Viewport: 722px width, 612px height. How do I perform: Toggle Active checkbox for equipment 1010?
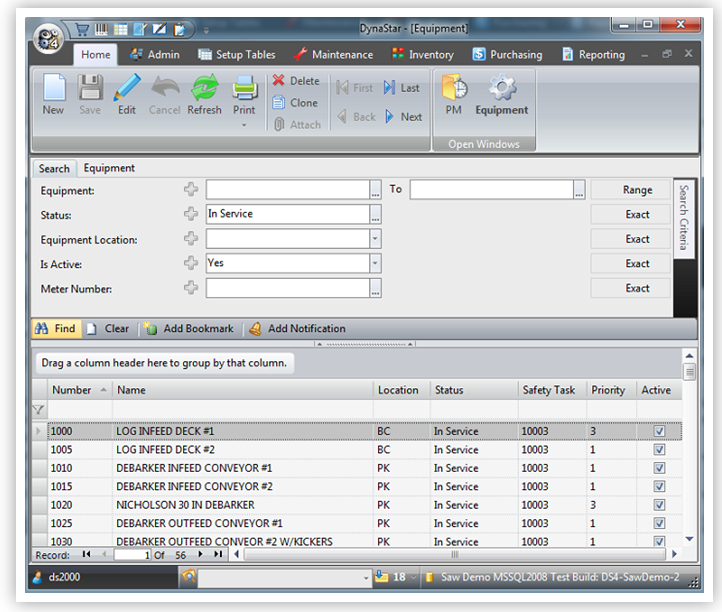tap(659, 468)
